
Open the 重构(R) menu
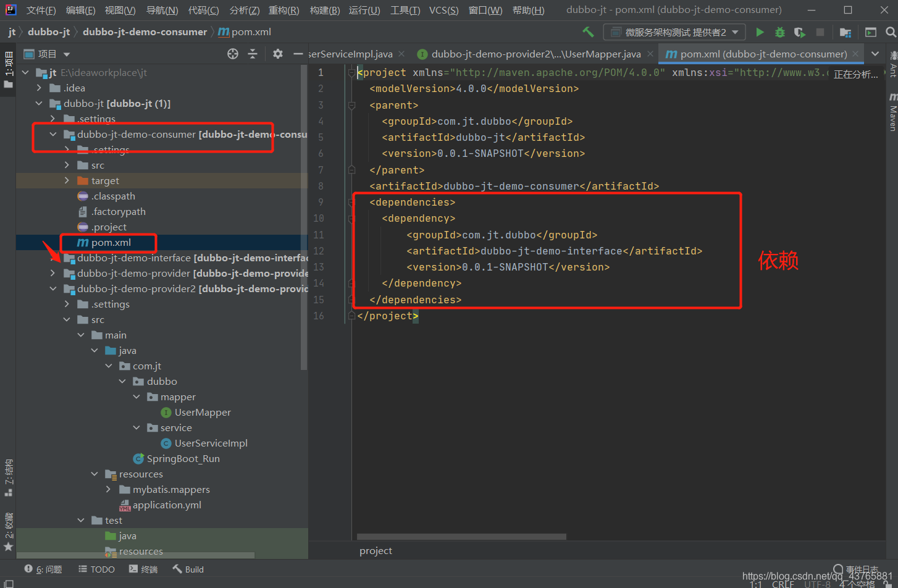click(284, 10)
